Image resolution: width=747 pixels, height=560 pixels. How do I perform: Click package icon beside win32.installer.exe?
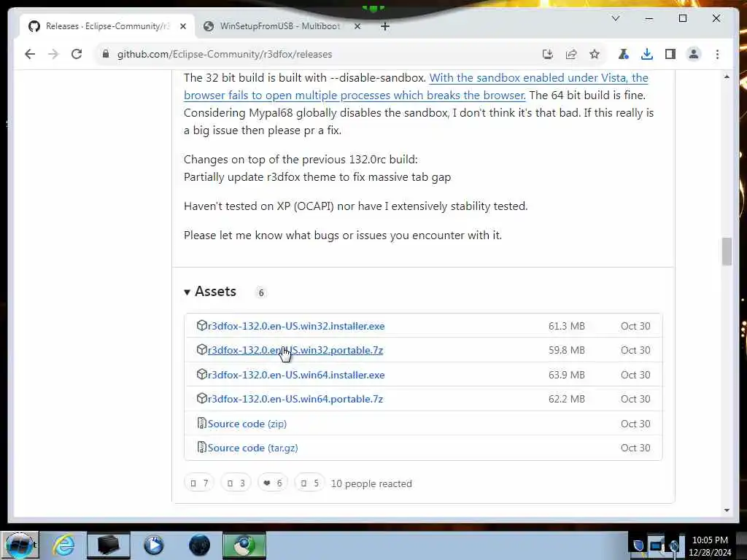[201, 326]
